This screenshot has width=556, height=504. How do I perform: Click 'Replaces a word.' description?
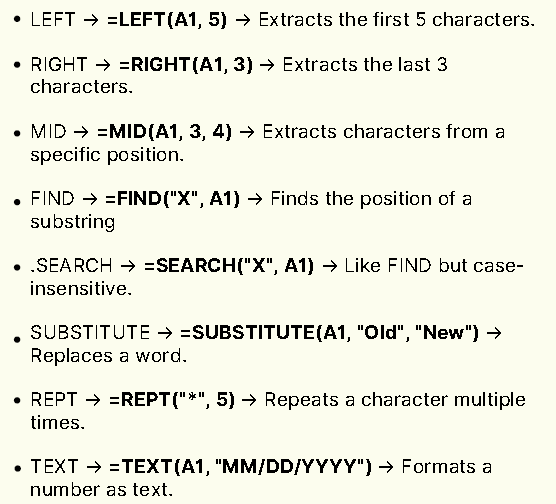pyautogui.click(x=109, y=355)
